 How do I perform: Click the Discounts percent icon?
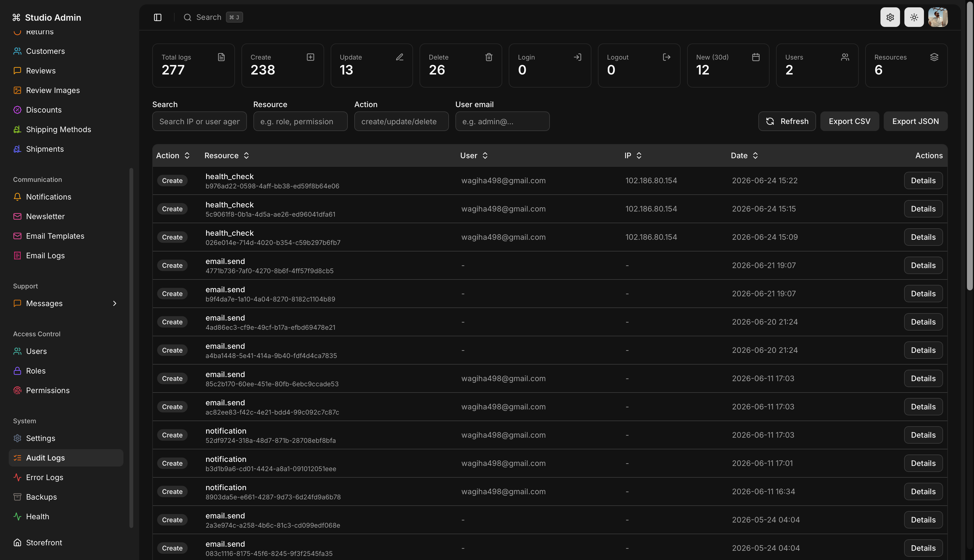pyautogui.click(x=17, y=110)
